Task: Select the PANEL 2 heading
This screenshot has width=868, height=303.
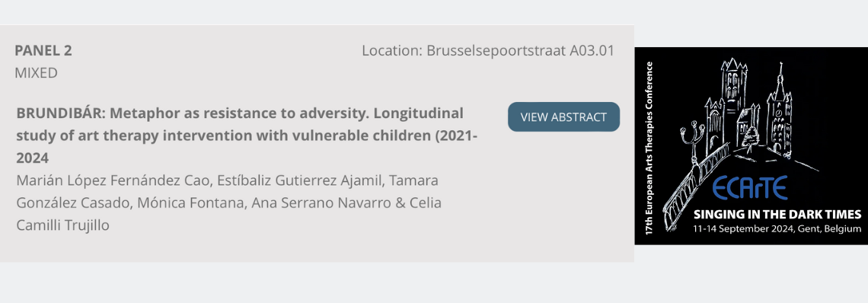Action: pyautogui.click(x=43, y=50)
